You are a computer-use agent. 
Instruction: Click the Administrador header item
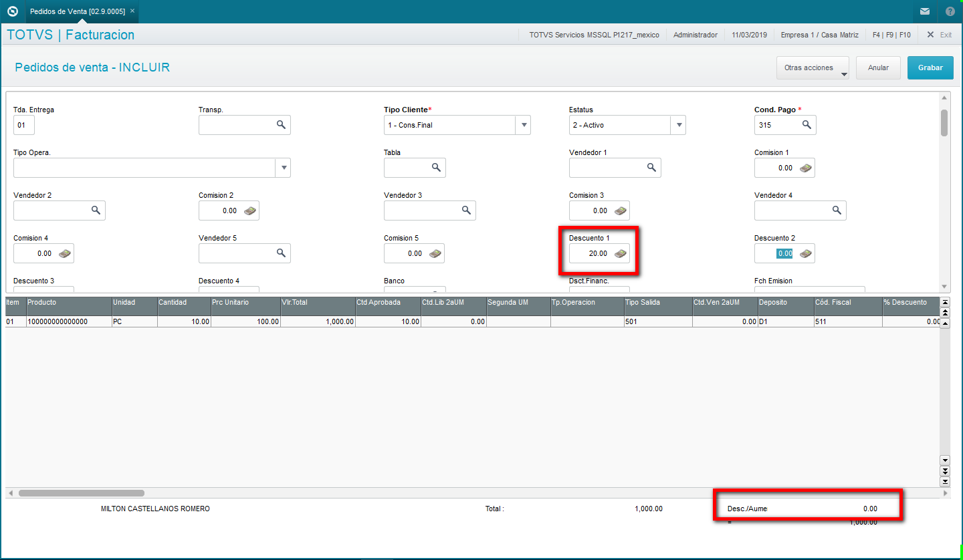pos(695,35)
